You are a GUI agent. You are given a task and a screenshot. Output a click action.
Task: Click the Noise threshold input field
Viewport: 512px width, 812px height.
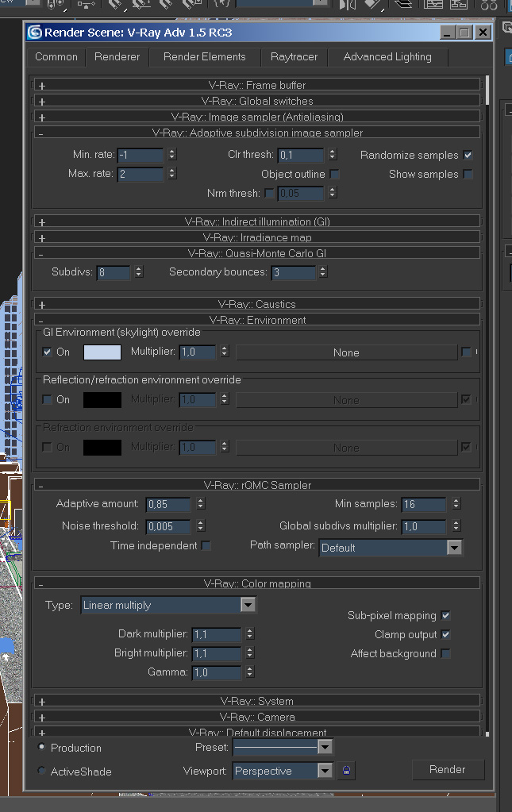click(168, 527)
